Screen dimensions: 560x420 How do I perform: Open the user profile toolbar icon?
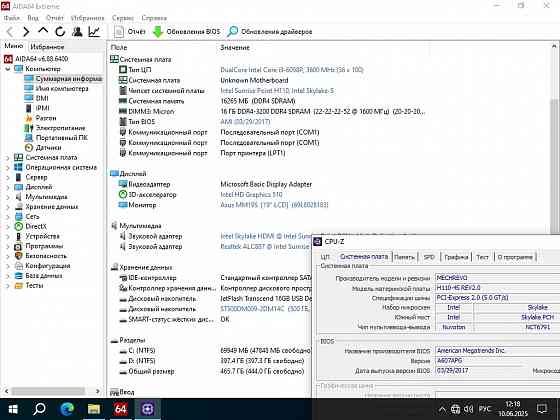coord(77,32)
